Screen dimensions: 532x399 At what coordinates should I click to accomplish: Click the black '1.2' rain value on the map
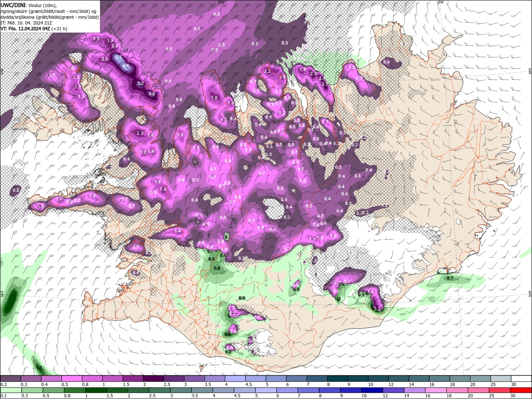coord(337,299)
